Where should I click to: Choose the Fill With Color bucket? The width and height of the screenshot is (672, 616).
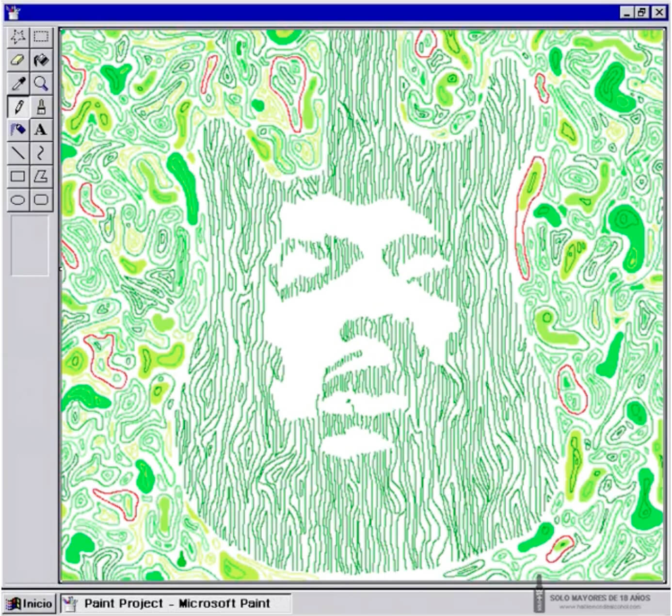pyautogui.click(x=41, y=60)
